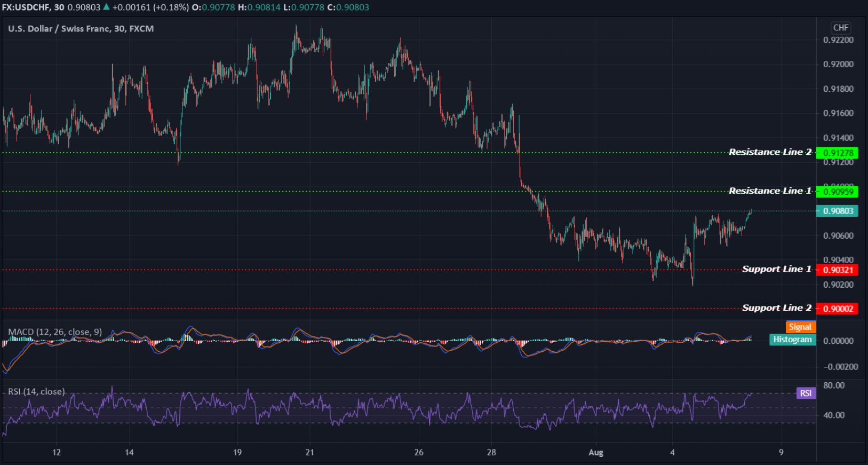The width and height of the screenshot is (868, 465).
Task: Click the 0.90959 green price tag
Action: coord(838,192)
